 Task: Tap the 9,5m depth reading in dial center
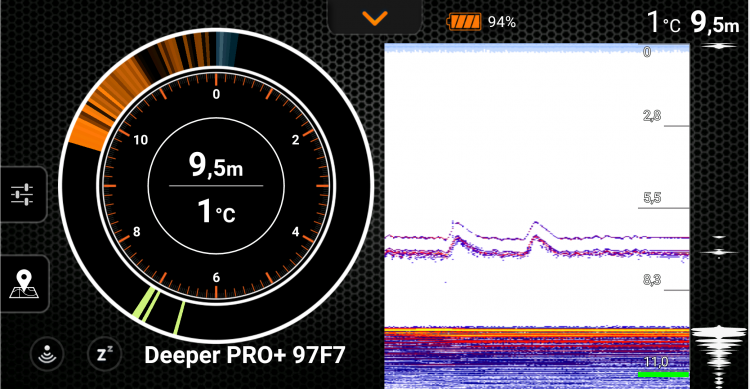point(216,165)
